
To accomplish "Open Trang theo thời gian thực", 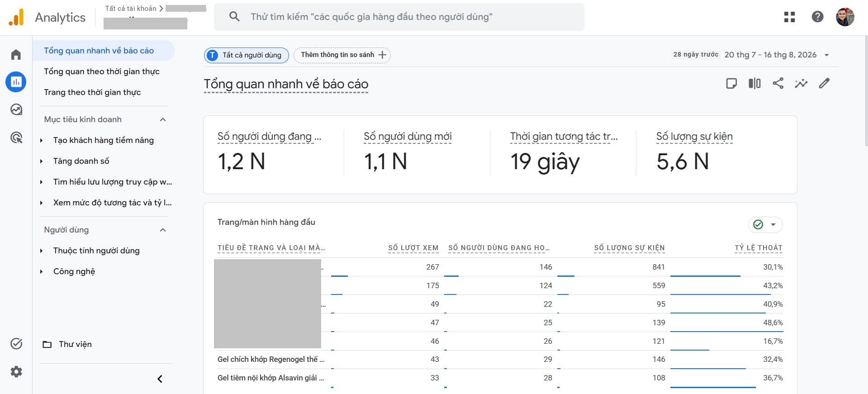I will [x=92, y=92].
